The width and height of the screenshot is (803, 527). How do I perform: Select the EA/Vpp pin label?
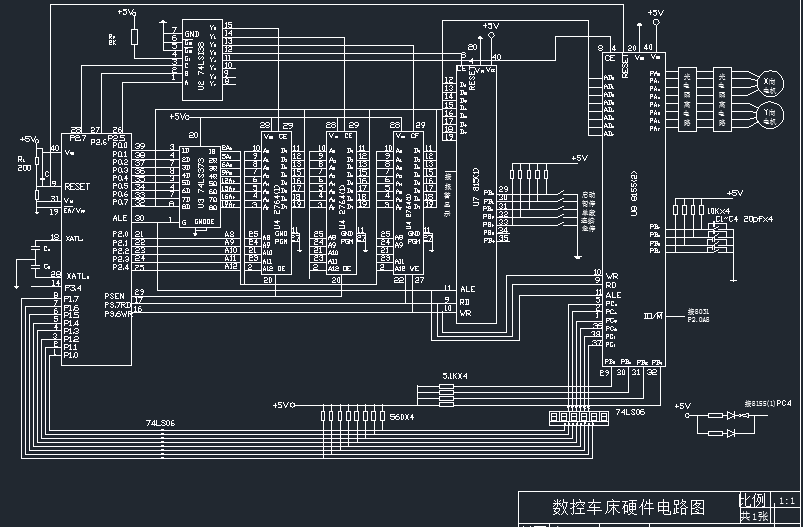[75, 210]
